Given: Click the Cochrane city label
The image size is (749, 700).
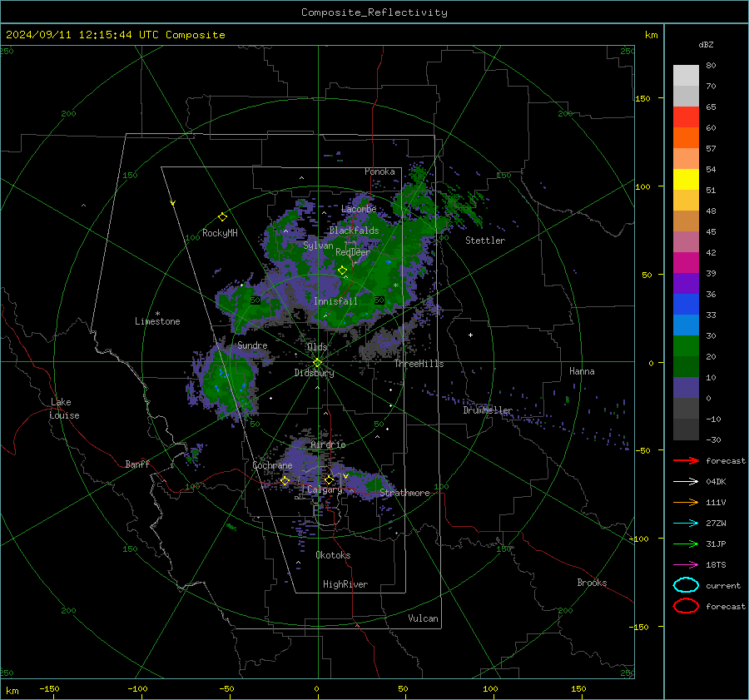Looking at the screenshot, I should point(272,465).
